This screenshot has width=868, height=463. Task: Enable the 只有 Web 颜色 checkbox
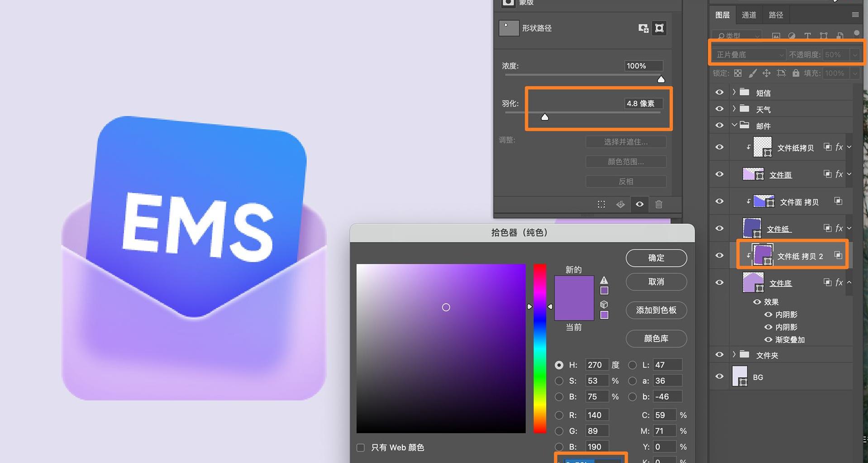360,447
